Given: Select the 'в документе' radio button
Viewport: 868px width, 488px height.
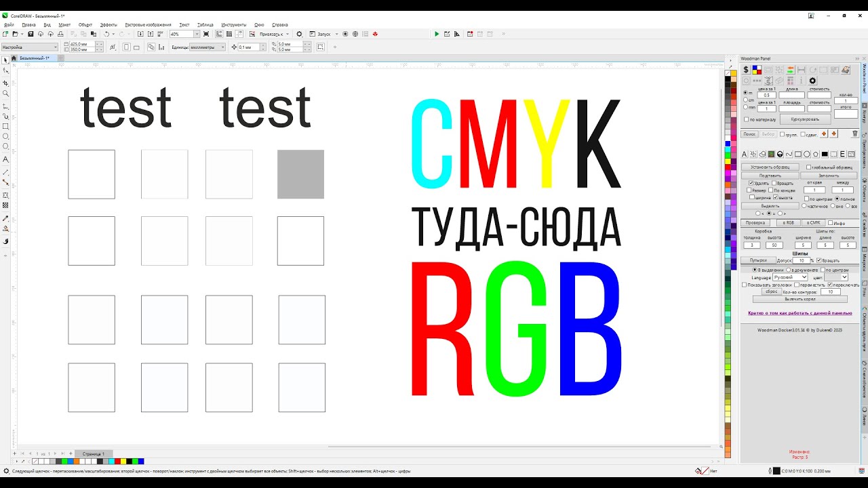Looking at the screenshot, I should [x=789, y=270].
